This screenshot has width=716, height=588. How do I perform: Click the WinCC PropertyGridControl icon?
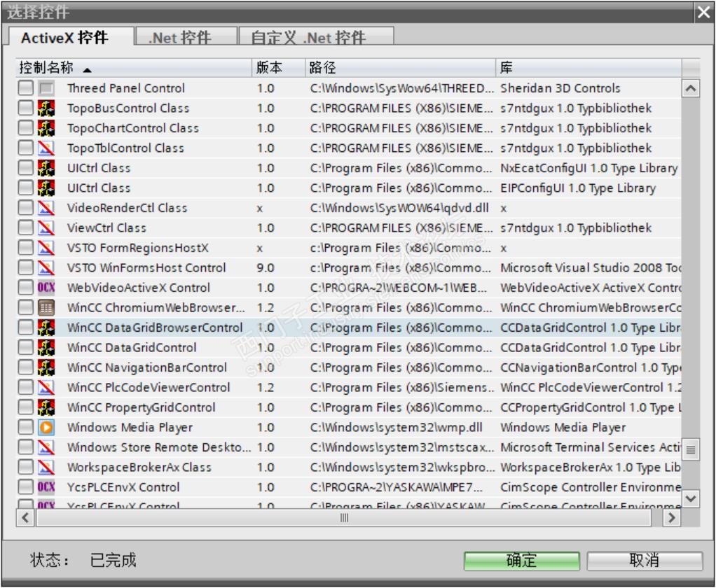click(46, 407)
